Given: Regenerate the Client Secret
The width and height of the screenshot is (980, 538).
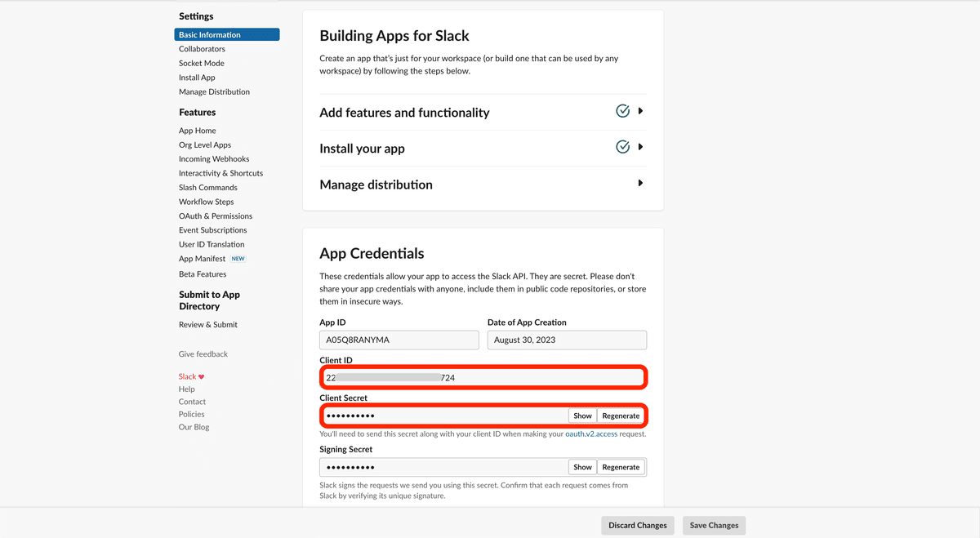Looking at the screenshot, I should (x=621, y=416).
